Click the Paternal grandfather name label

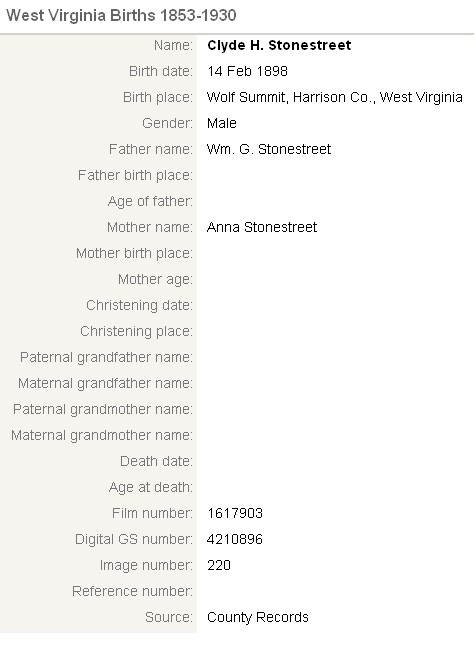pos(106,357)
